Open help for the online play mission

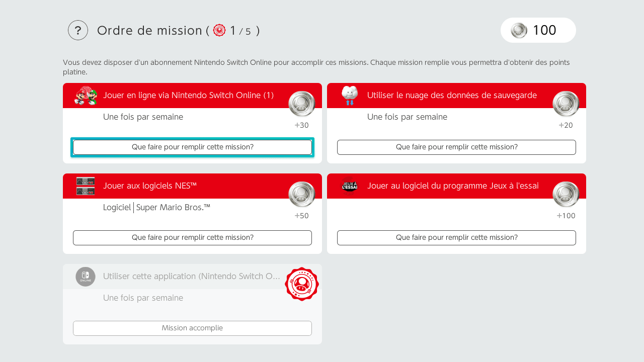pyautogui.click(x=192, y=147)
